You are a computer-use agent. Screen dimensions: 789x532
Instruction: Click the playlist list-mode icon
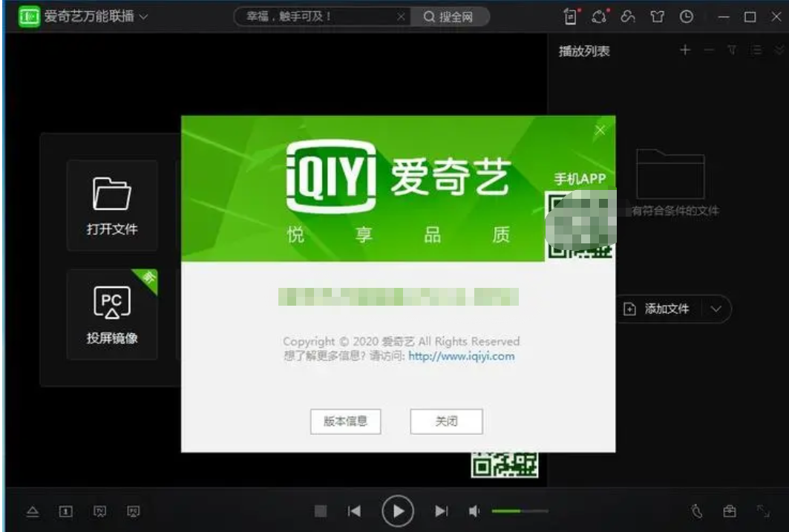(756, 50)
